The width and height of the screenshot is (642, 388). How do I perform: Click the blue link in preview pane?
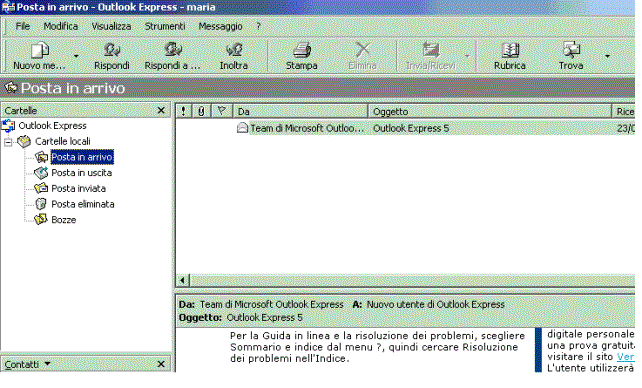tap(625, 357)
